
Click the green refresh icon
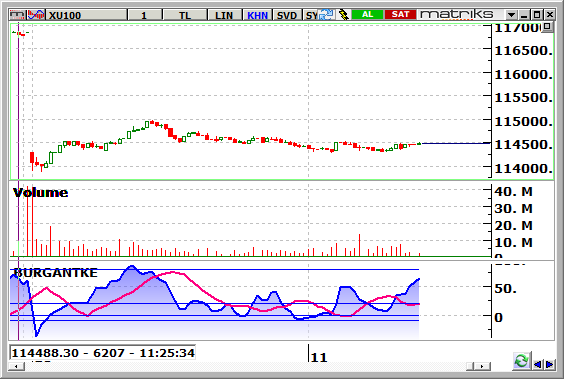[x=521, y=361]
